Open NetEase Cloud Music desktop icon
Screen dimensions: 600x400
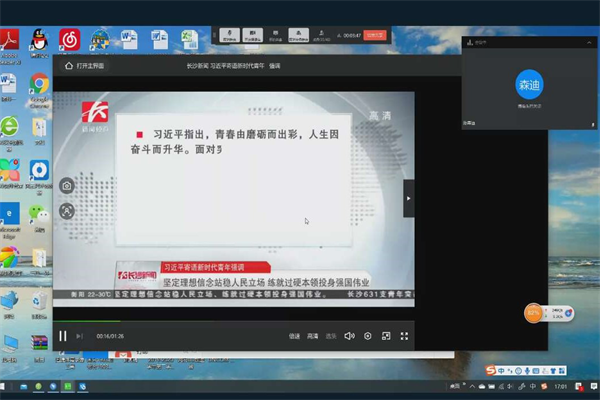(70, 40)
